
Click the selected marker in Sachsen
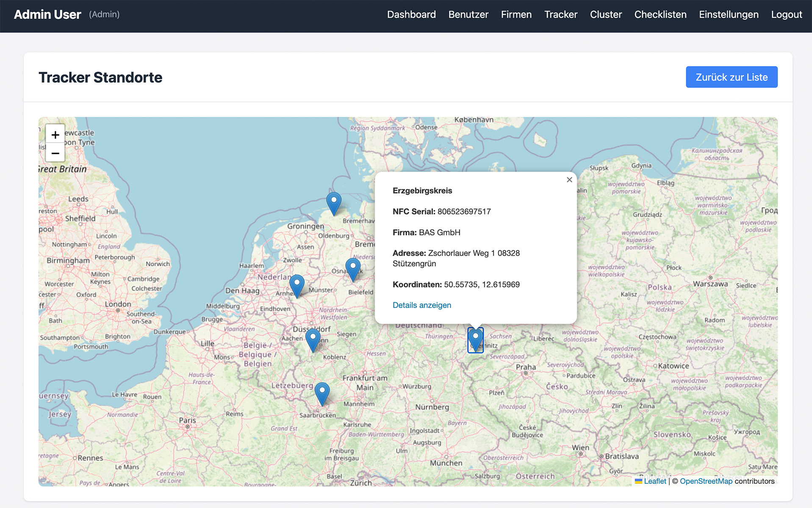pos(475,340)
